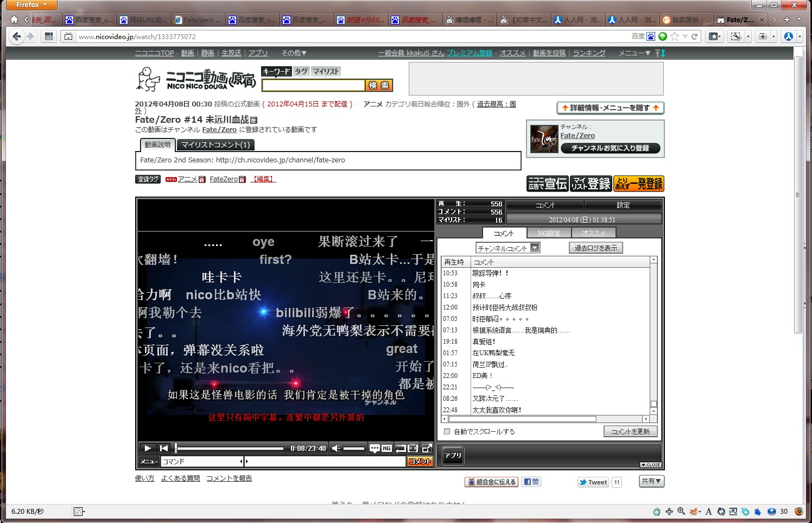Select the マイリストコメント(1) tab
Screen dimensions: 812x523
[215, 145]
